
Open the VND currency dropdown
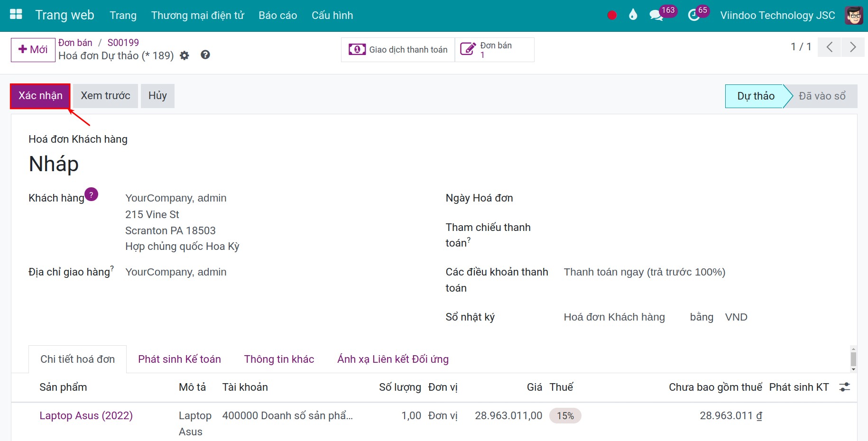tap(736, 317)
